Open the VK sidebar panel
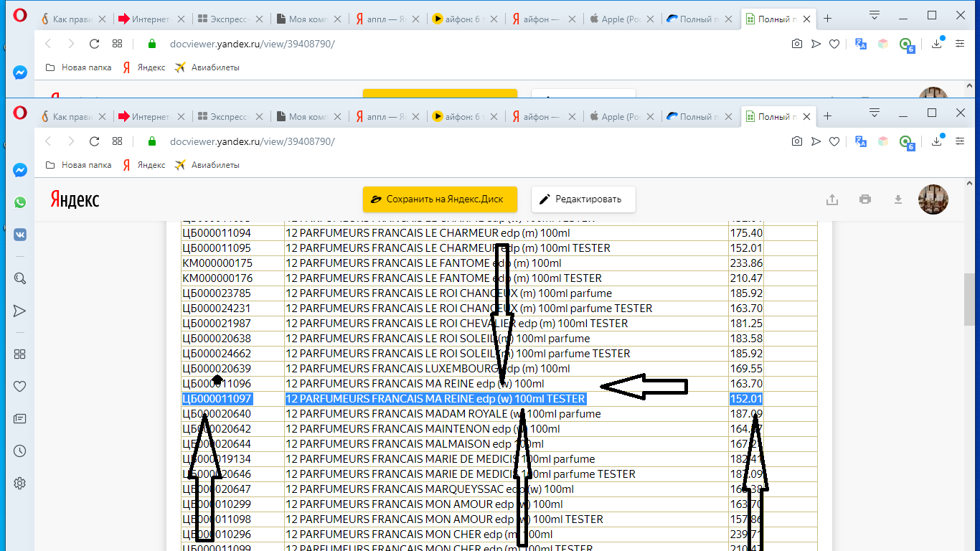 click(x=20, y=235)
